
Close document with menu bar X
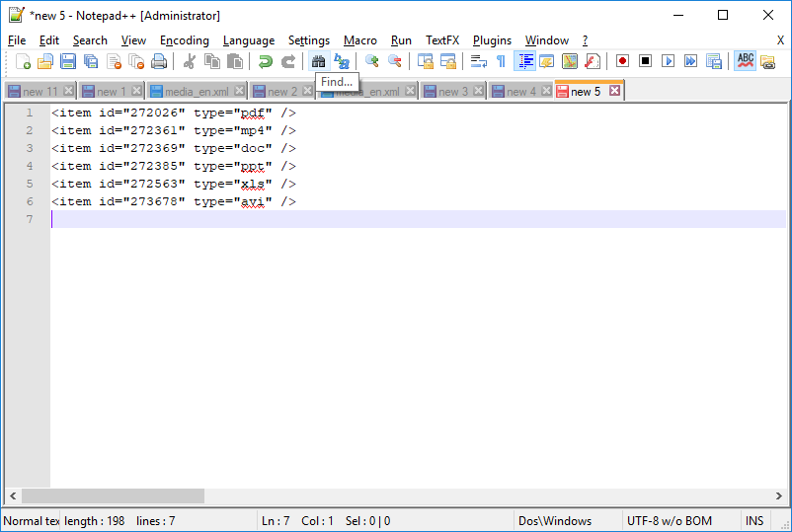[780, 40]
